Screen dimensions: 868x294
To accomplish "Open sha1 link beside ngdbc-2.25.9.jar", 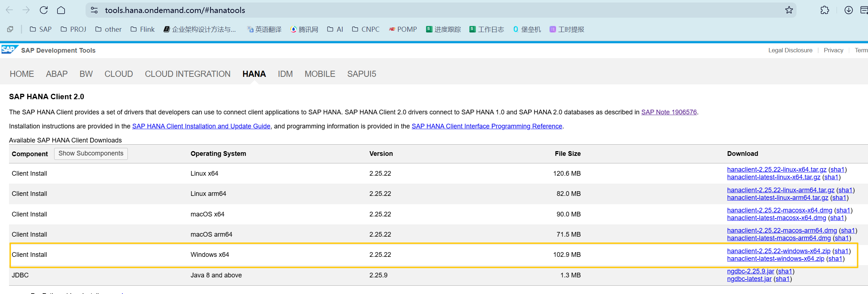I will 785,271.
